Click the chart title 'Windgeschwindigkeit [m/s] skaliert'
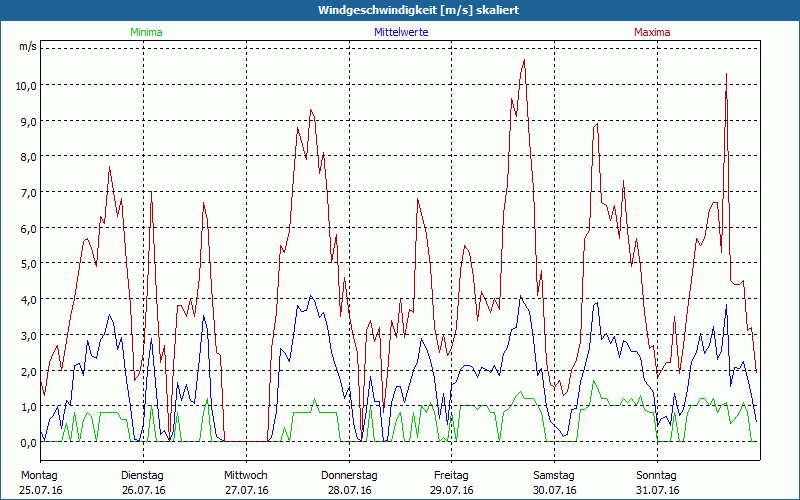Image resolution: width=800 pixels, height=500 pixels. coord(418,10)
